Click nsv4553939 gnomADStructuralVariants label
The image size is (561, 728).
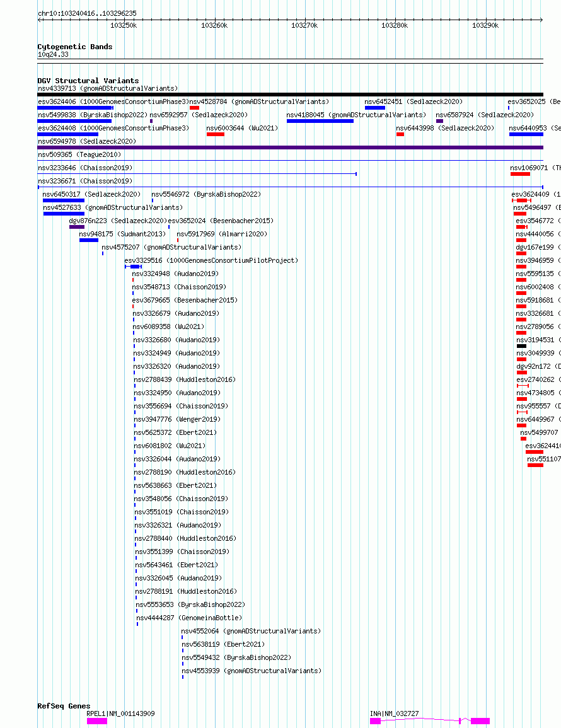252,671
